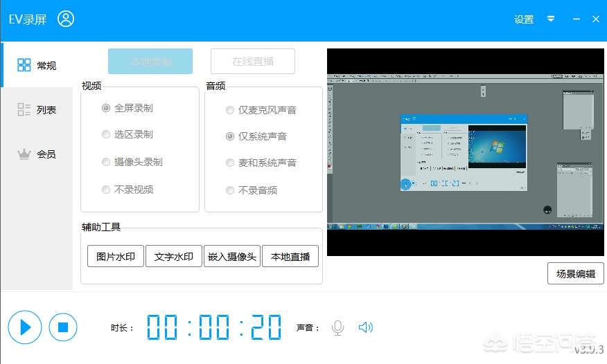Expand the title bar dropdown menu arrow

550,19
